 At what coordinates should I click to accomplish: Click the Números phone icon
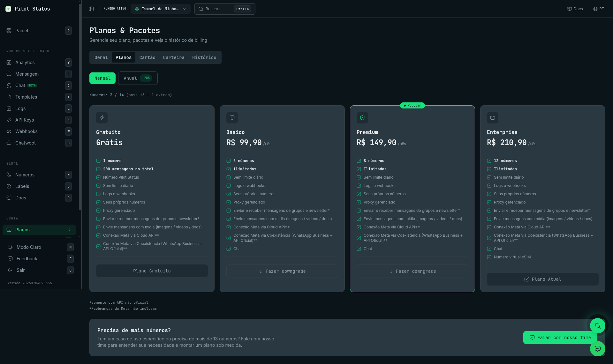pos(9,175)
